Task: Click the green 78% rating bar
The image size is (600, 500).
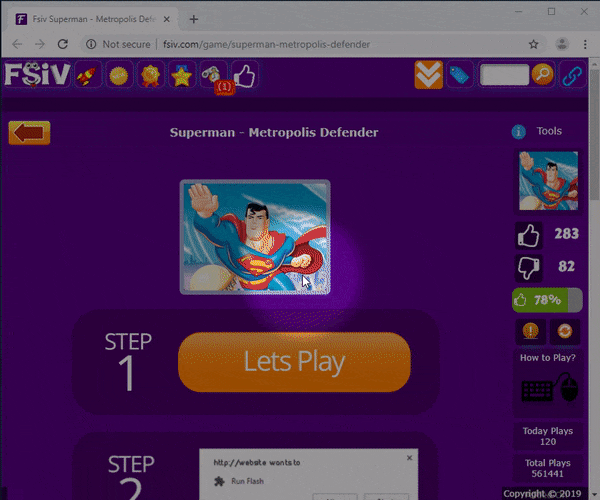Action: 546,299
